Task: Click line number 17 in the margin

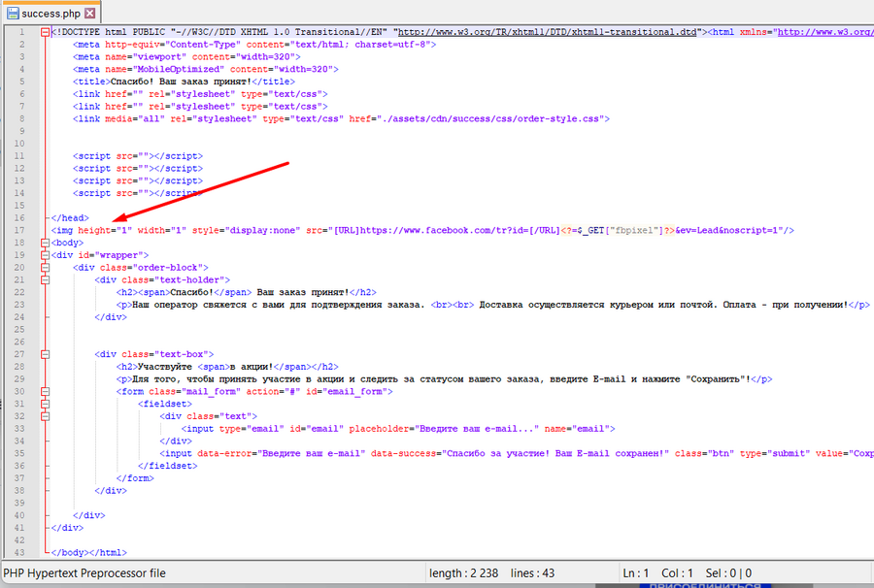Action: click(x=19, y=231)
